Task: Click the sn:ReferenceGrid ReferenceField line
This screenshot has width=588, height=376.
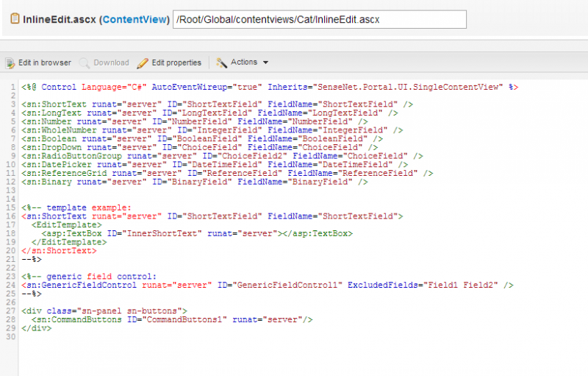Action: coord(227,174)
